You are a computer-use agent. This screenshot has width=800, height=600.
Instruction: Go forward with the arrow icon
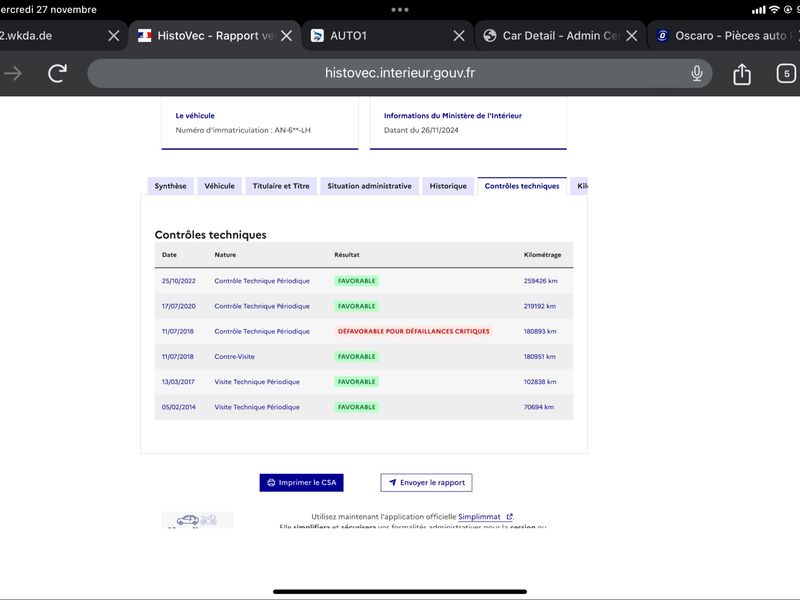click(13, 73)
